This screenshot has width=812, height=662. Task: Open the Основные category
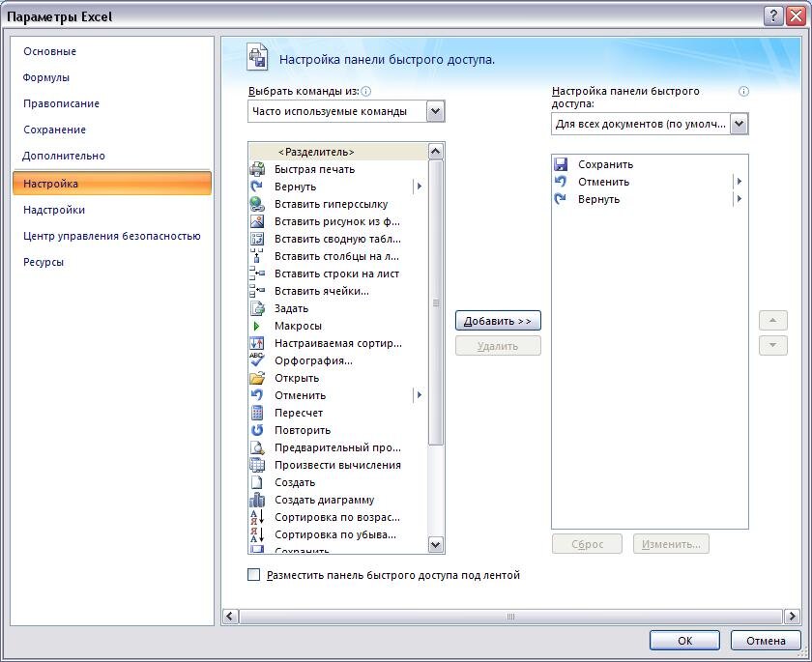point(49,52)
